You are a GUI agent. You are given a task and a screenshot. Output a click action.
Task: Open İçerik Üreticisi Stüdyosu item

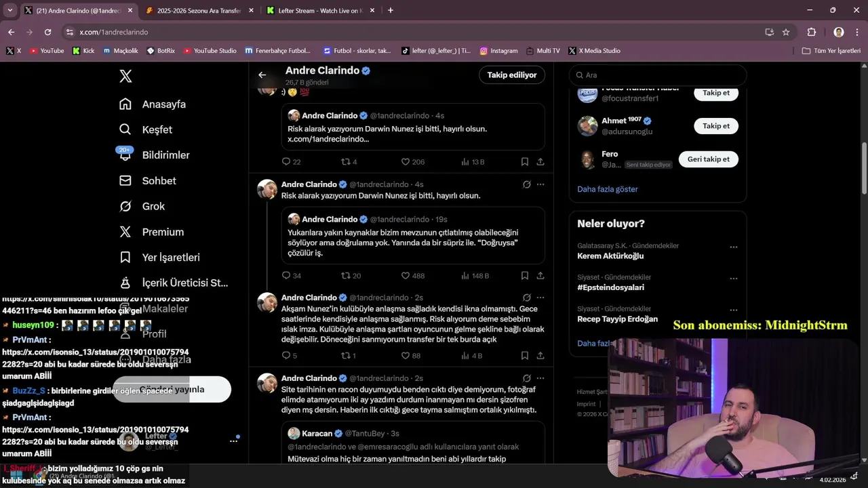pyautogui.click(x=174, y=283)
